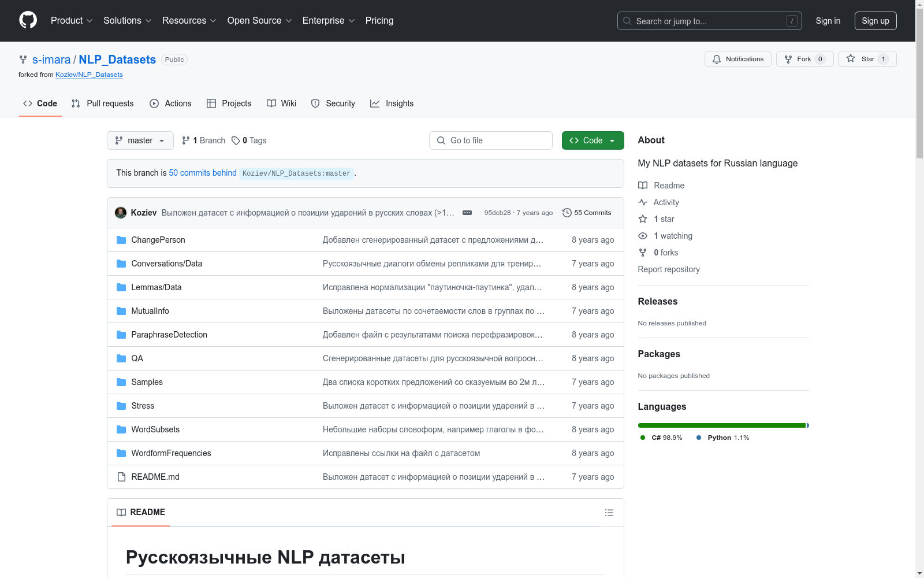This screenshot has height=578, width=924.
Task: Click the pulse icon next to Activity
Action: click(643, 202)
